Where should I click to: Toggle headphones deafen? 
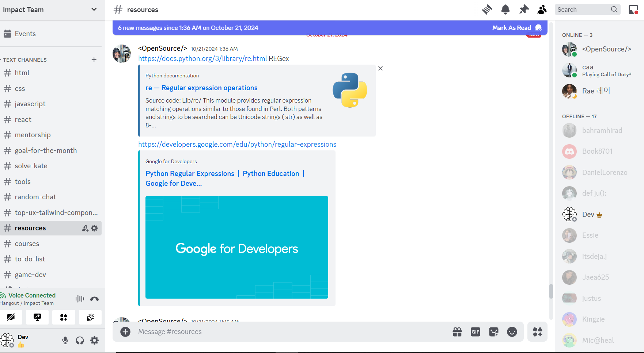coord(80,341)
